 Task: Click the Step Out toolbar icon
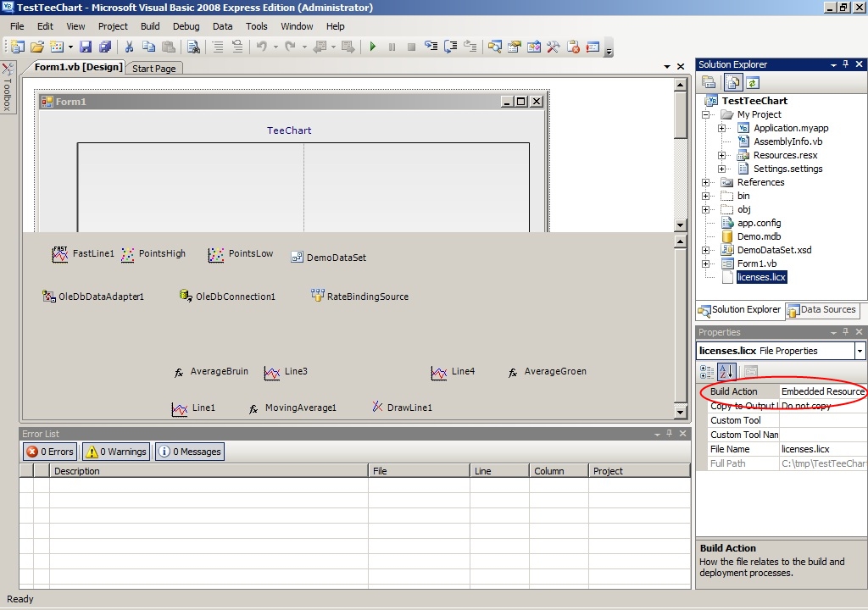click(x=470, y=47)
